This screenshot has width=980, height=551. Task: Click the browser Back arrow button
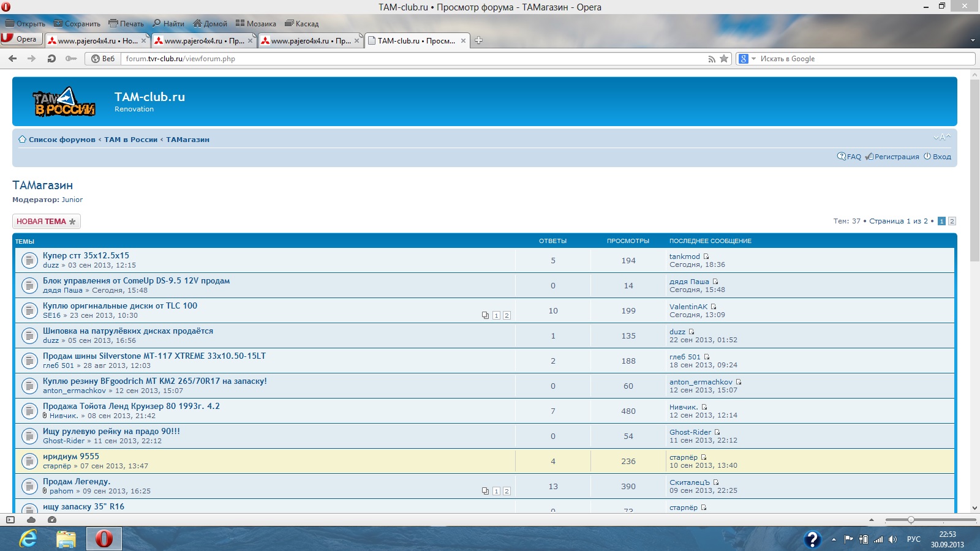(x=12, y=59)
